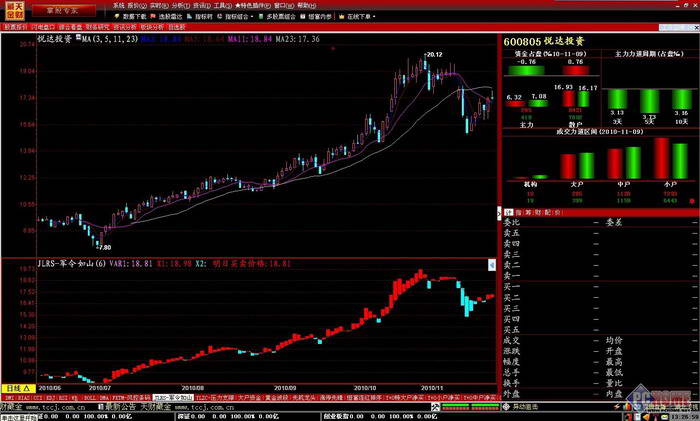700x421 pixels.
Task: Click the green connection signal bars
Action: click(x=470, y=407)
